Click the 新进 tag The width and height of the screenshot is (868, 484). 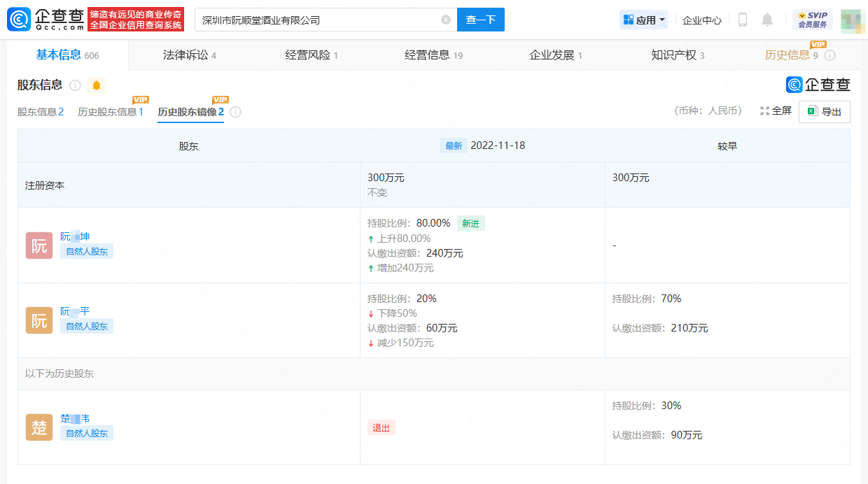[x=471, y=223]
